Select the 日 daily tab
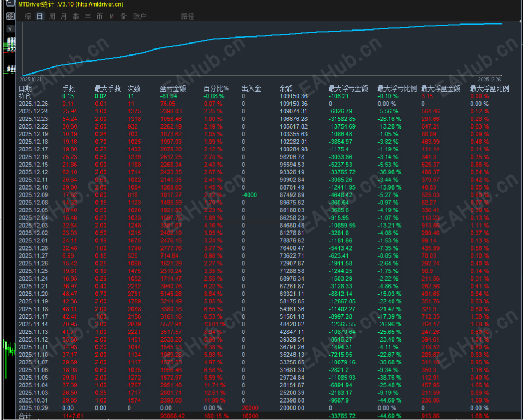The height and width of the screenshot is (420, 523). [40, 16]
